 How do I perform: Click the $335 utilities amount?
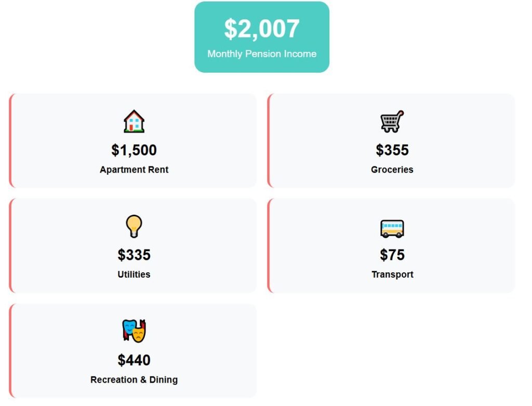[134, 255]
